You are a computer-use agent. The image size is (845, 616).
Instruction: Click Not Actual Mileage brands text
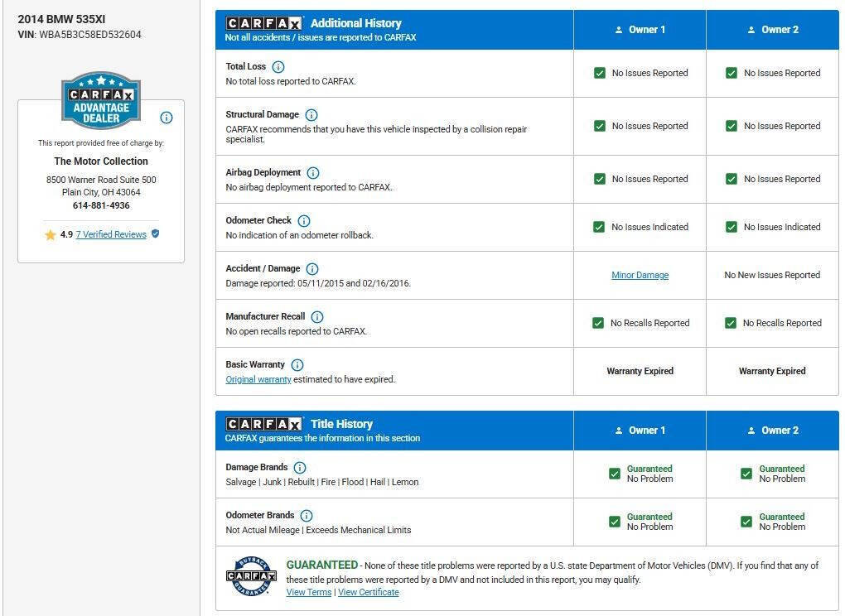pyautogui.click(x=318, y=530)
